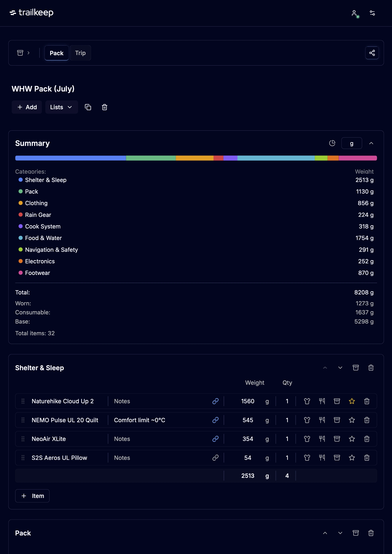Expand the Pack category section

(340, 533)
